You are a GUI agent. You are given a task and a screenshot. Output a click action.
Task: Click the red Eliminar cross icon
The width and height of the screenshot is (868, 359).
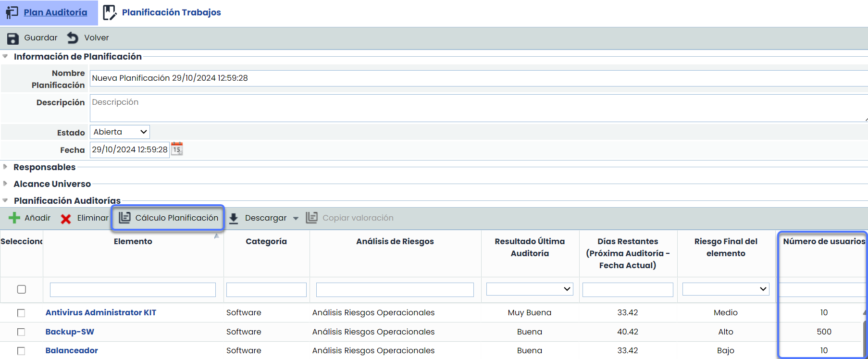click(66, 219)
